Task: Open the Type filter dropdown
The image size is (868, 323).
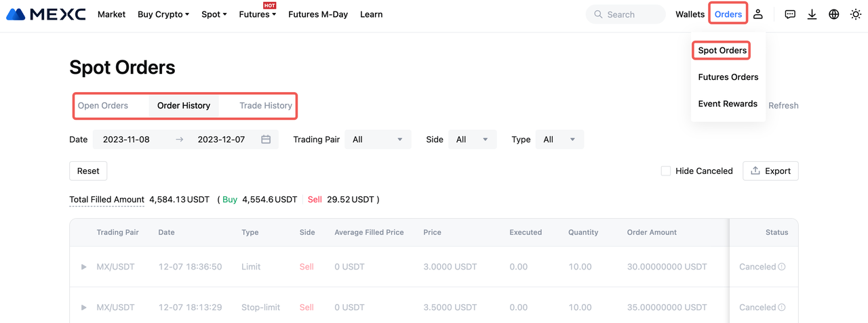Action: [559, 139]
